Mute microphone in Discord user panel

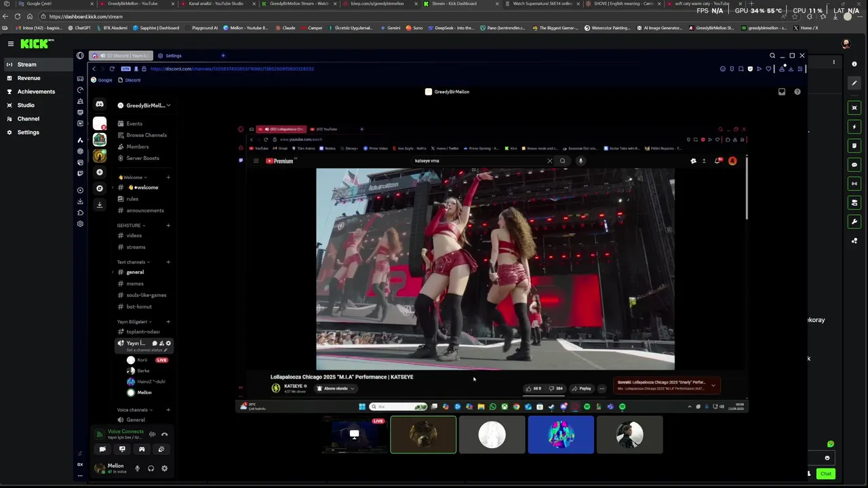pos(137,468)
